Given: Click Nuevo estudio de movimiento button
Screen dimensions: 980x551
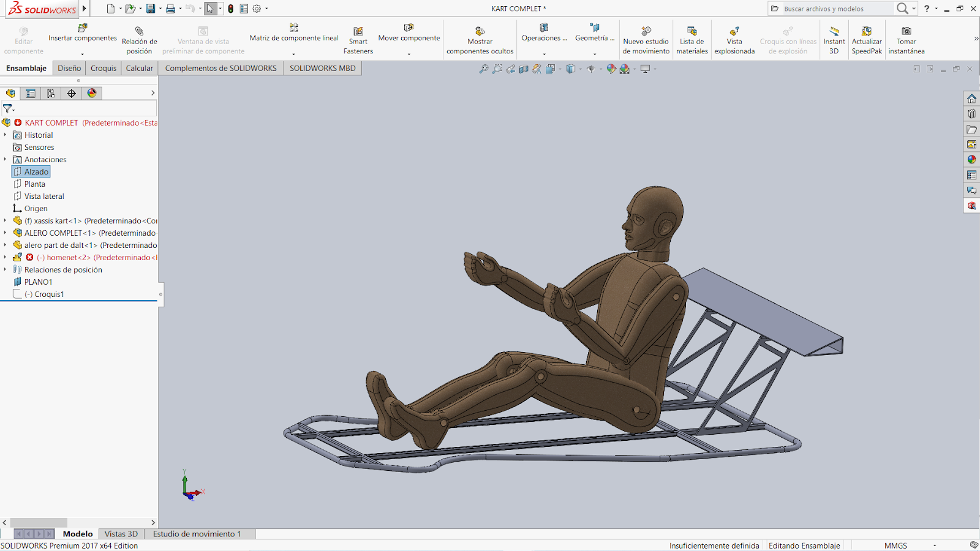Looking at the screenshot, I should pyautogui.click(x=646, y=31).
